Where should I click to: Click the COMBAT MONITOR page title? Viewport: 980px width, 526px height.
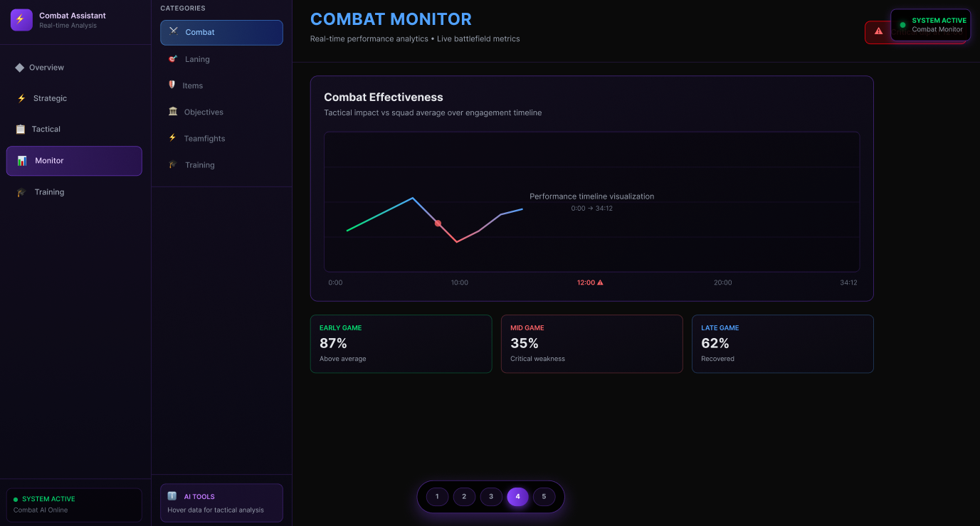point(391,19)
